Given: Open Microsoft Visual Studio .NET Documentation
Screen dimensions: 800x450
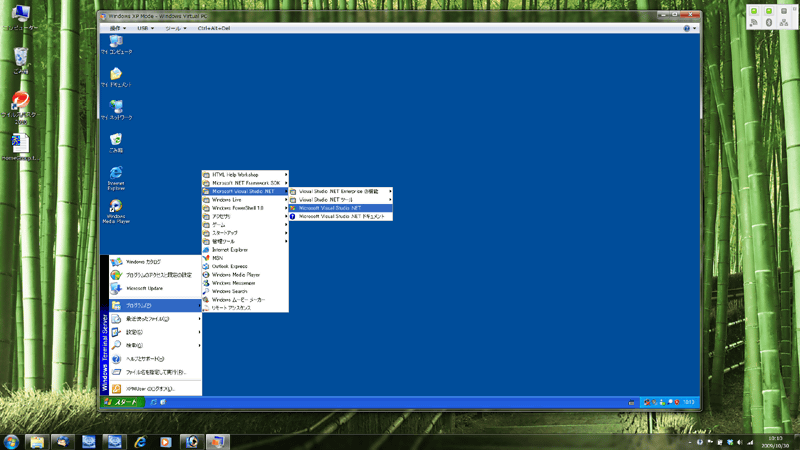Looking at the screenshot, I should [x=341, y=216].
